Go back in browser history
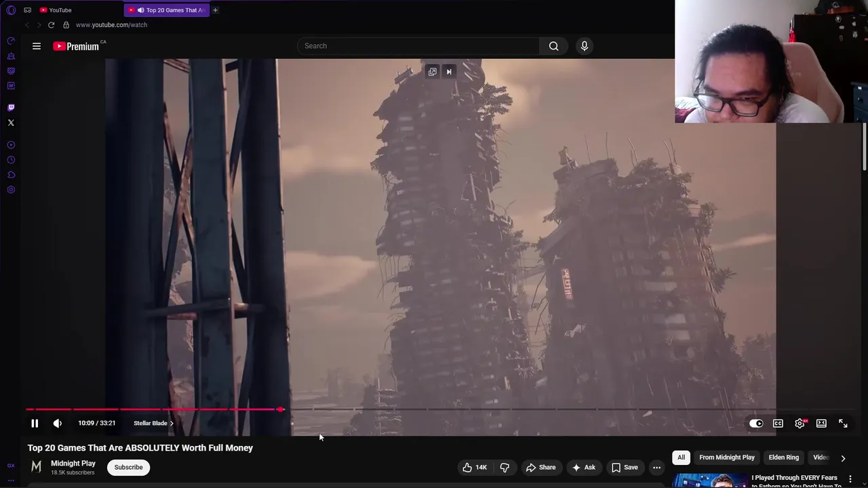 27,25
